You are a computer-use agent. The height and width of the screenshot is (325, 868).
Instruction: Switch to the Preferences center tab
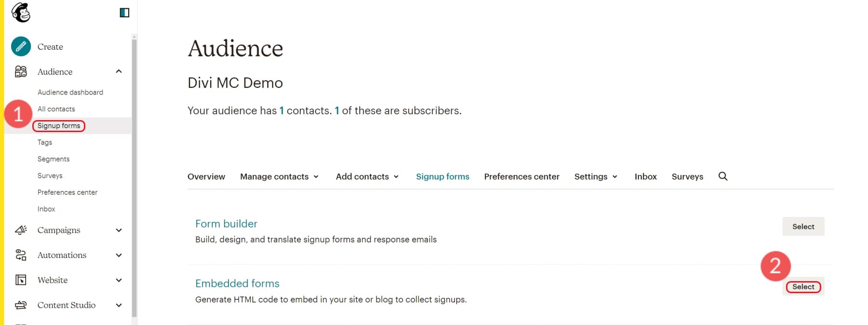pyautogui.click(x=521, y=176)
